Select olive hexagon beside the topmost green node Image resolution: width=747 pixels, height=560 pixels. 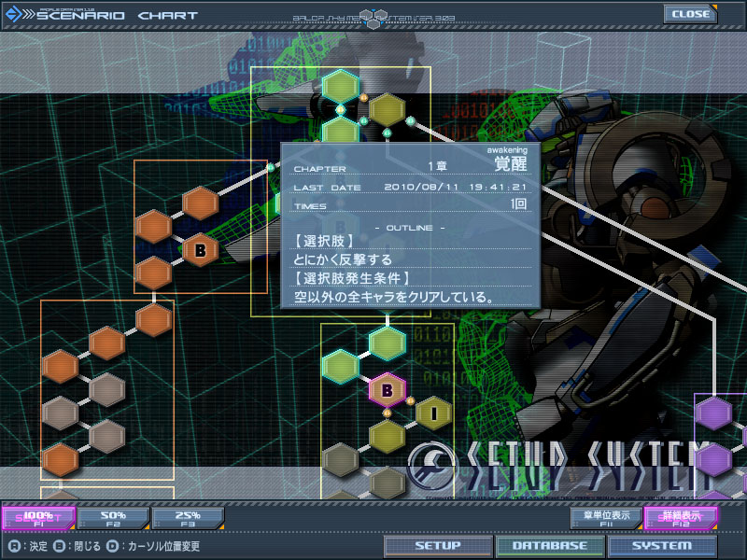pos(387,110)
